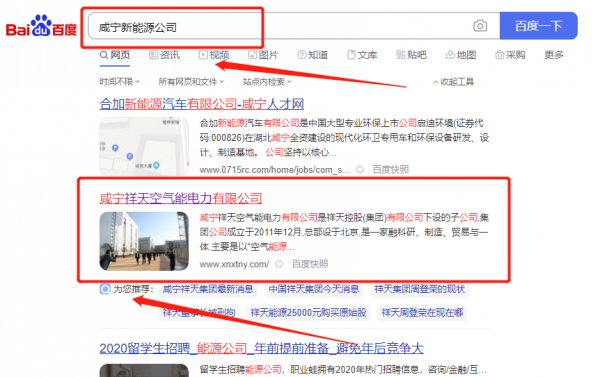
Task: Expand the 所有网页和文件 file type dropdown
Action: click(x=191, y=82)
